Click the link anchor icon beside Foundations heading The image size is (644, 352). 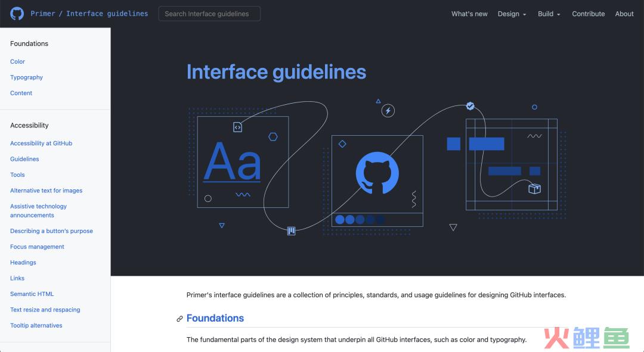tap(179, 319)
